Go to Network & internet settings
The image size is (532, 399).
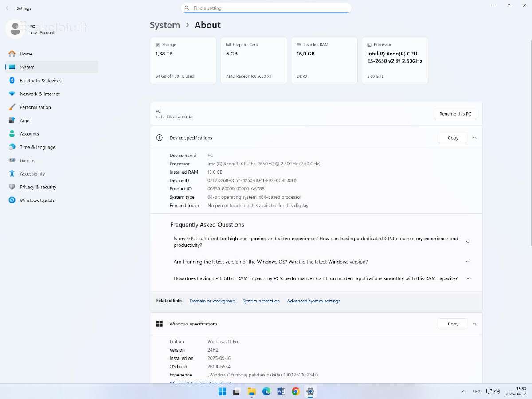[x=51, y=94]
